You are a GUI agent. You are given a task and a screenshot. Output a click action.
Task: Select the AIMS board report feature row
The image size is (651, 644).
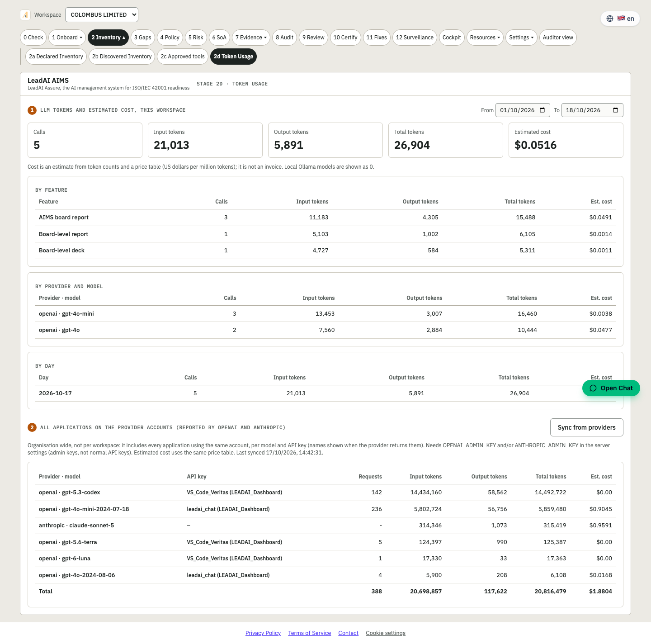[325, 218]
